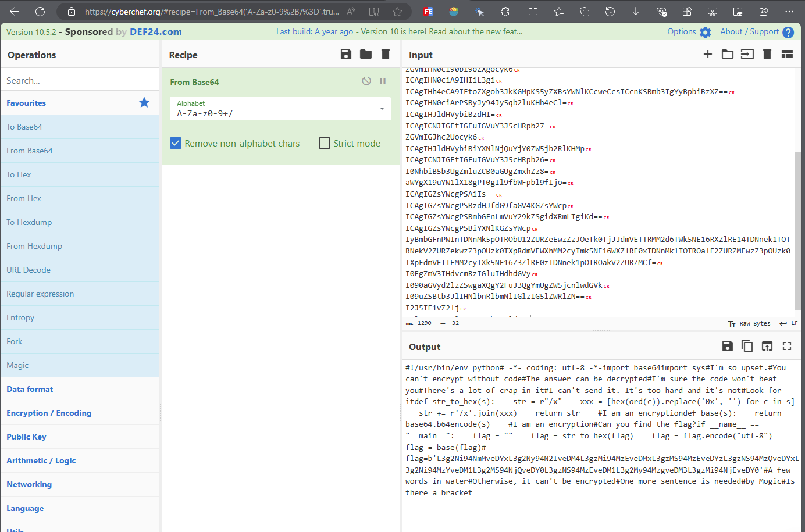Change the end-of-line sequence LF
805x532 pixels.
pyautogui.click(x=789, y=323)
